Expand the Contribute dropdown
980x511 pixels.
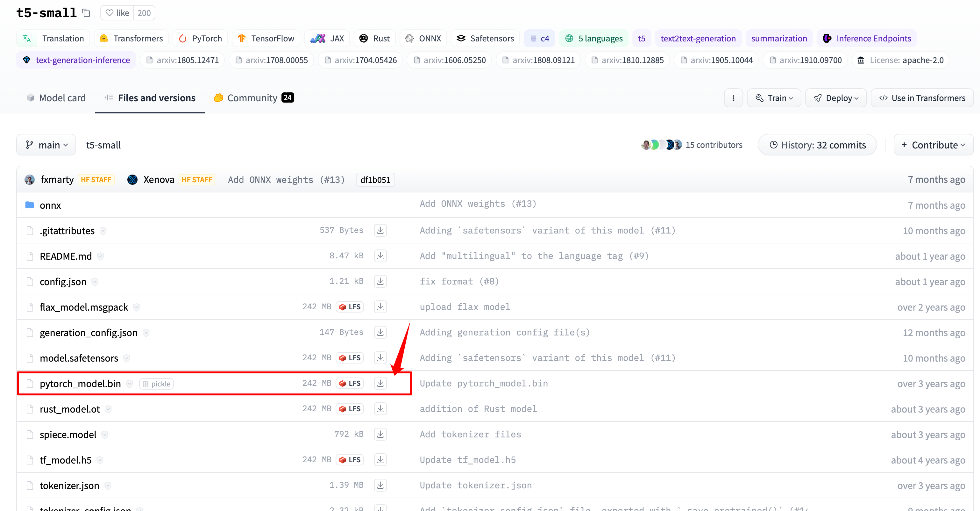click(x=933, y=145)
